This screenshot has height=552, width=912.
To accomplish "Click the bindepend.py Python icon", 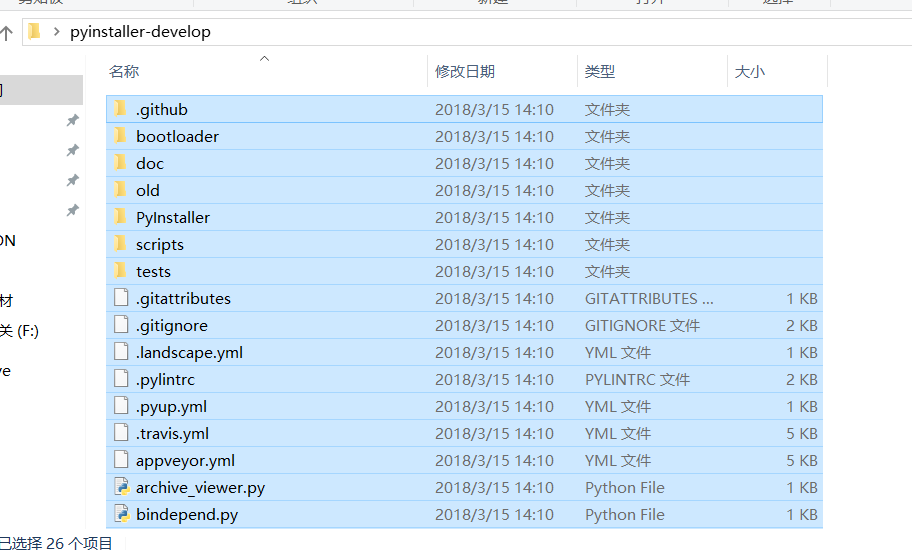I will 122,514.
